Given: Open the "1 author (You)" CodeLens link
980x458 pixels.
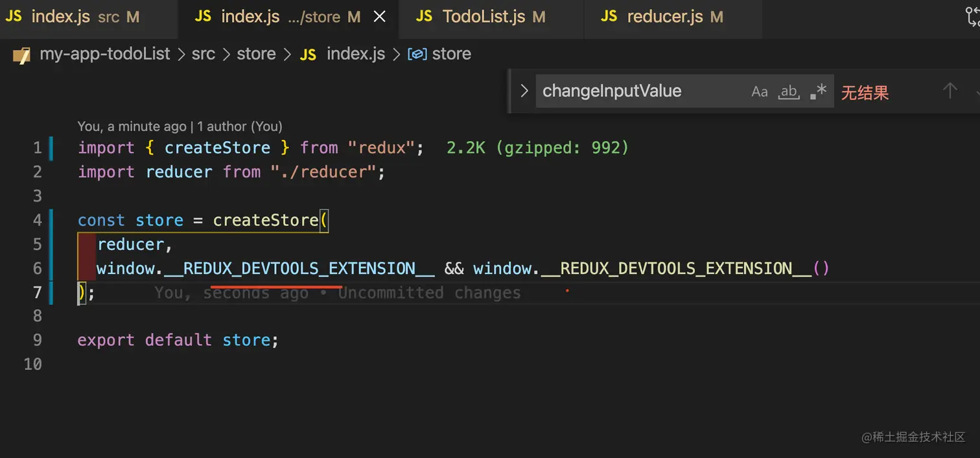Looking at the screenshot, I should 240,126.
